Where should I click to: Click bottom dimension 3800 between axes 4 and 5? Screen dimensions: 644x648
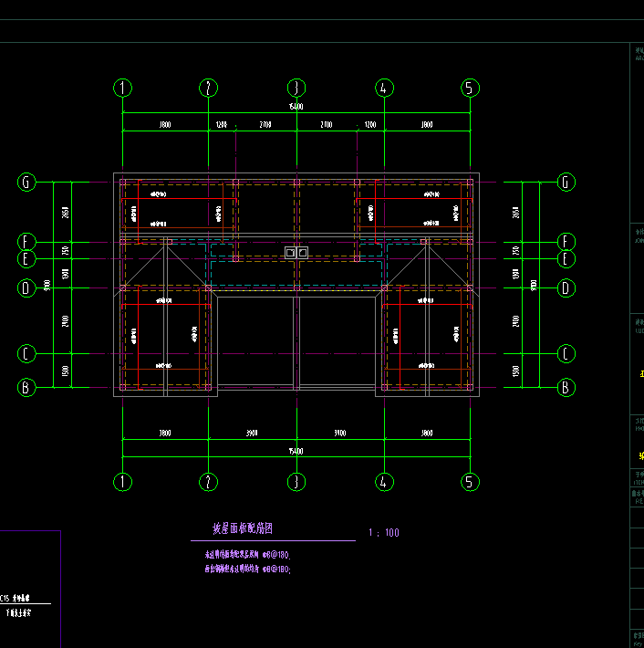427,434
